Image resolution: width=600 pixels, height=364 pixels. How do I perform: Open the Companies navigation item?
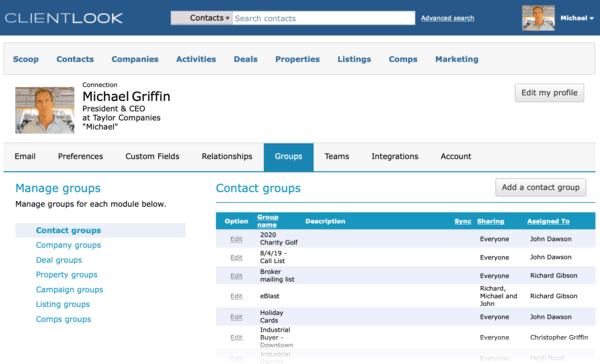tap(135, 59)
